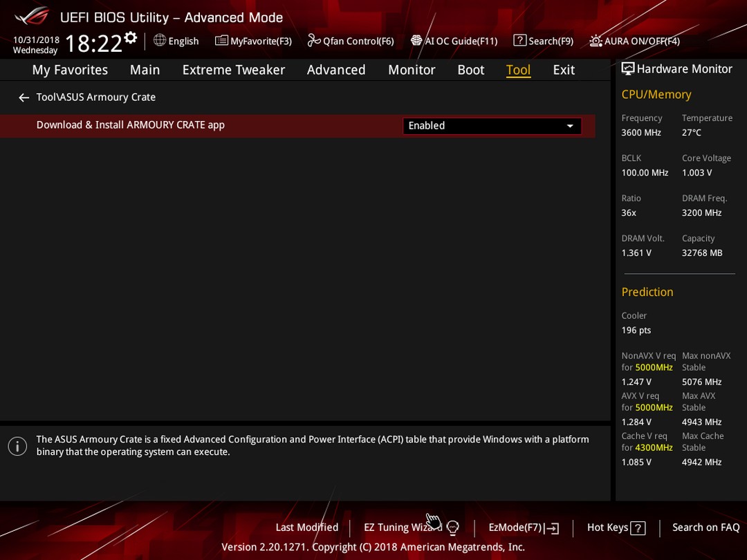
Task: Click the 18:22 clock display
Action: pos(94,44)
